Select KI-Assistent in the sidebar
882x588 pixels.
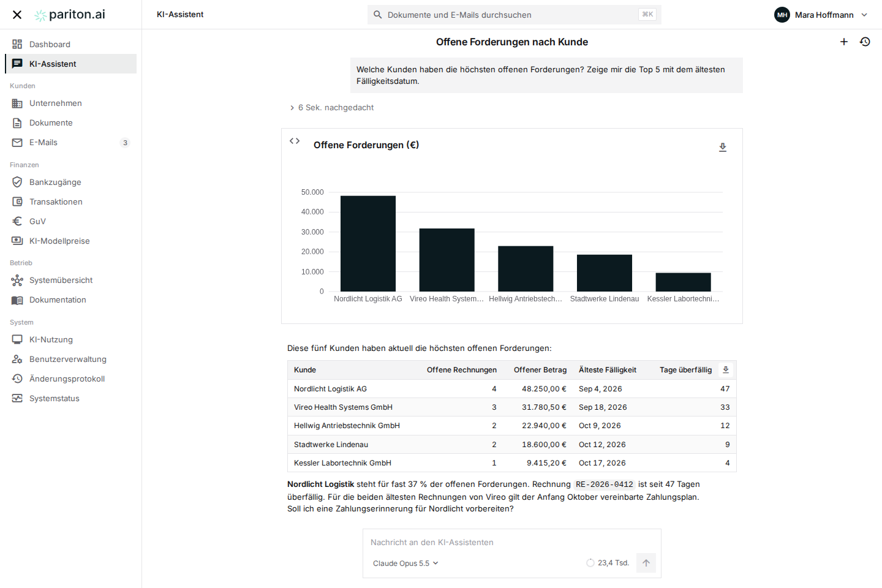pos(71,64)
